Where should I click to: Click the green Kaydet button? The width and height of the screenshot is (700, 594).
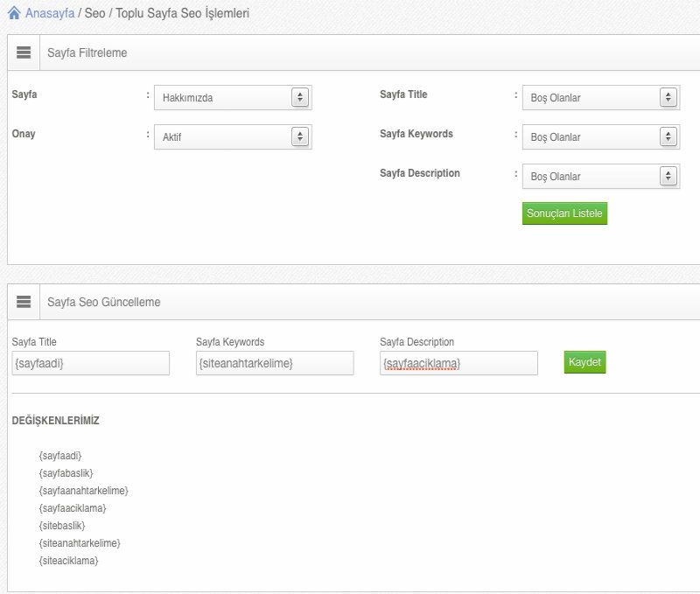tap(584, 362)
